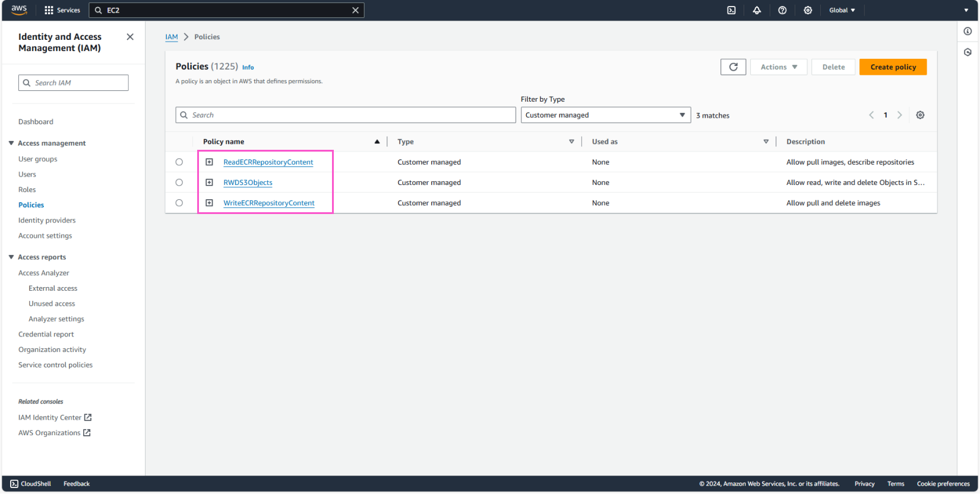Open the notifications bell
980x494 pixels.
point(757,10)
